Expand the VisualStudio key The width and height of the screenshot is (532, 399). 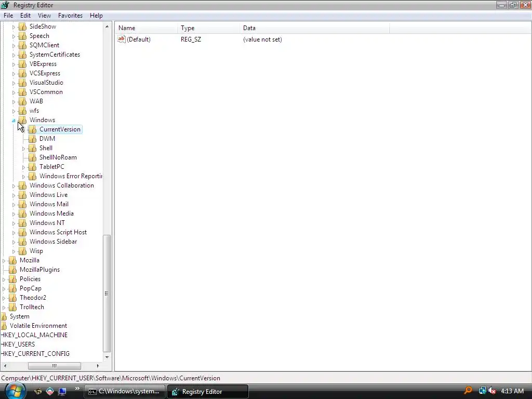coord(14,83)
